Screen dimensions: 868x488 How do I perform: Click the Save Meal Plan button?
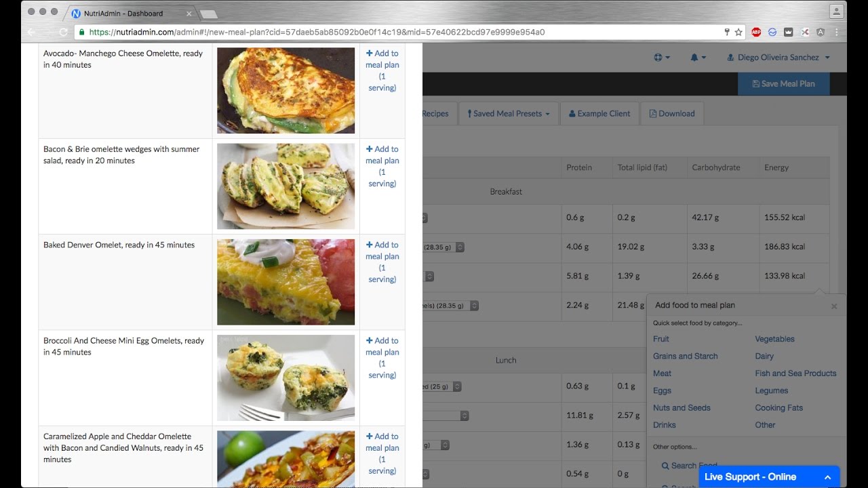coord(783,83)
